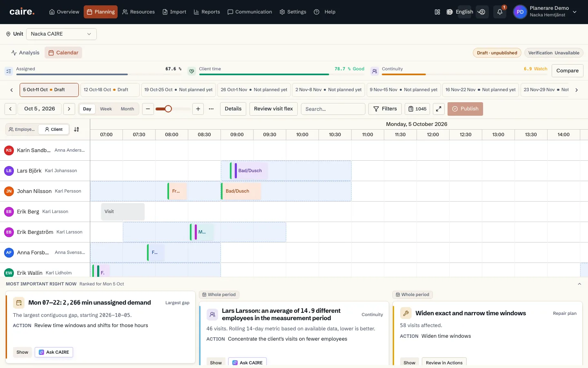The height and width of the screenshot is (368, 588).
Task: Open the Unit dropdown Nacka CAIRE
Action: coord(61,34)
